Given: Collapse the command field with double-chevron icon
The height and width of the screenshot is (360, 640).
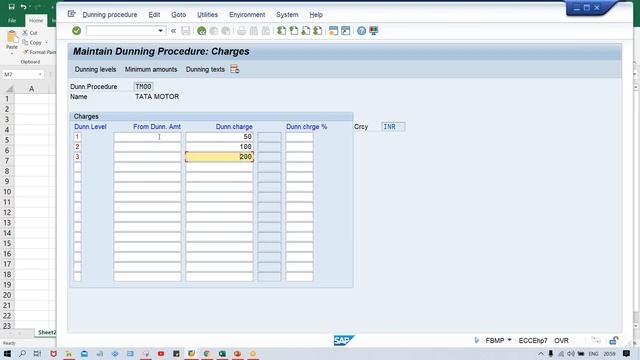Looking at the screenshot, I should click(173, 31).
